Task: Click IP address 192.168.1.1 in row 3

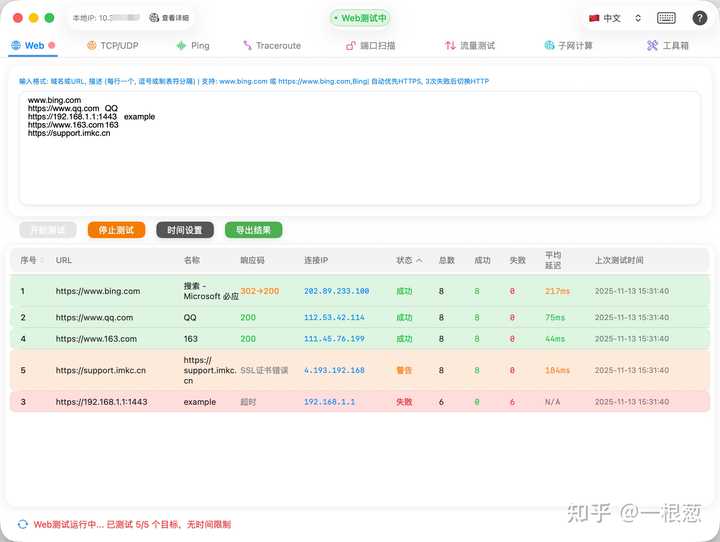Action: (329, 402)
